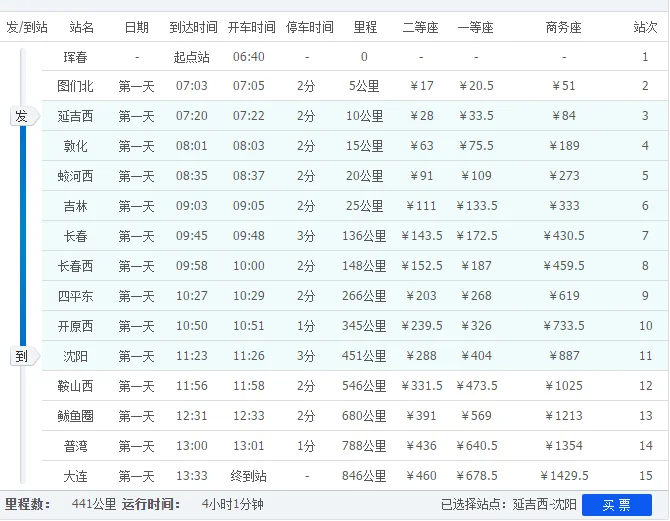Image resolution: width=670 pixels, height=521 pixels.
Task: Click the 里程 column header
Action: [x=365, y=27]
